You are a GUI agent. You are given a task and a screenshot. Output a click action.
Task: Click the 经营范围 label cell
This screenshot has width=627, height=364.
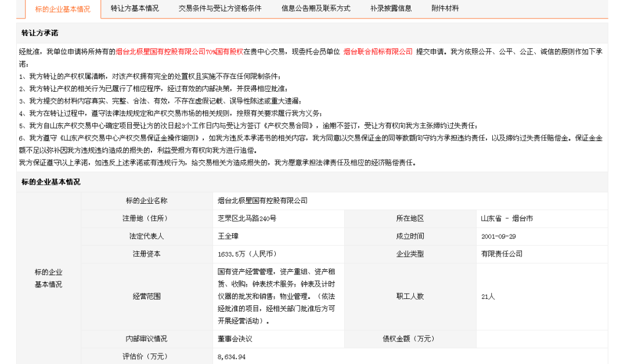point(147,297)
